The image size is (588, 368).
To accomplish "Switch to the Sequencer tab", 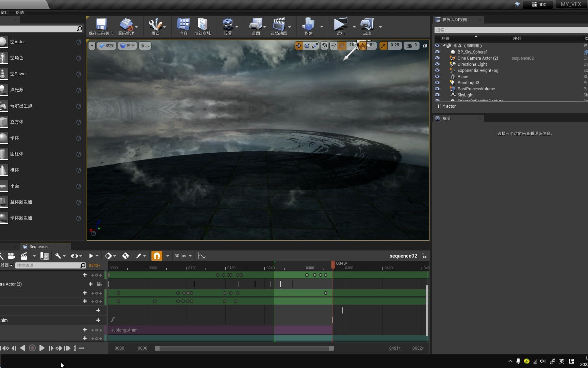I will click(x=39, y=247).
